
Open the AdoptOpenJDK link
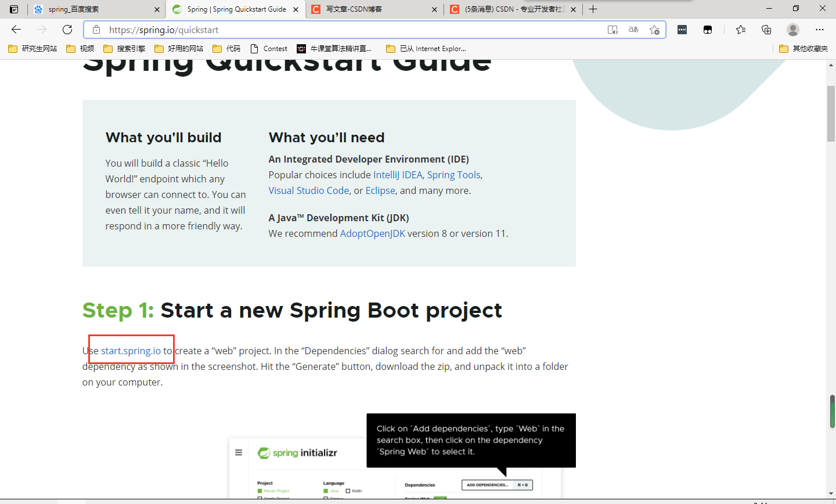point(372,233)
